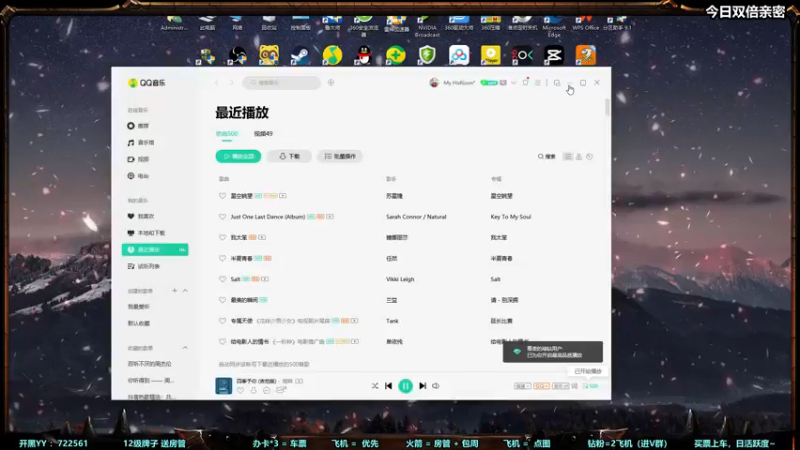Like Just One Last Dance song

[222, 217]
